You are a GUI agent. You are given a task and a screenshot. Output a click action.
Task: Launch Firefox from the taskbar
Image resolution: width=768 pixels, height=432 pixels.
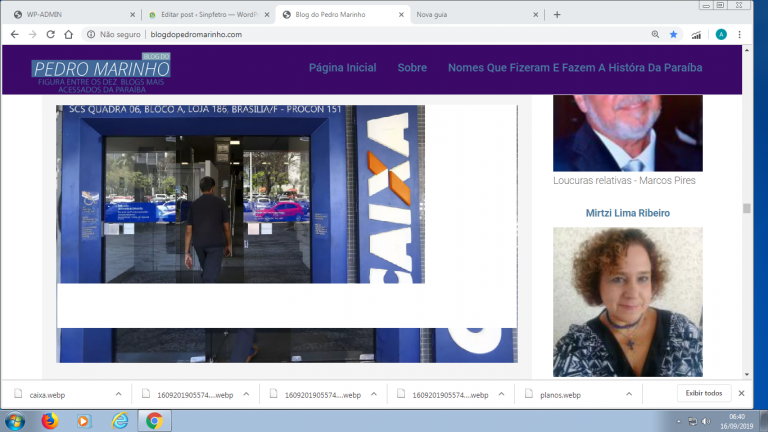pyautogui.click(x=49, y=421)
